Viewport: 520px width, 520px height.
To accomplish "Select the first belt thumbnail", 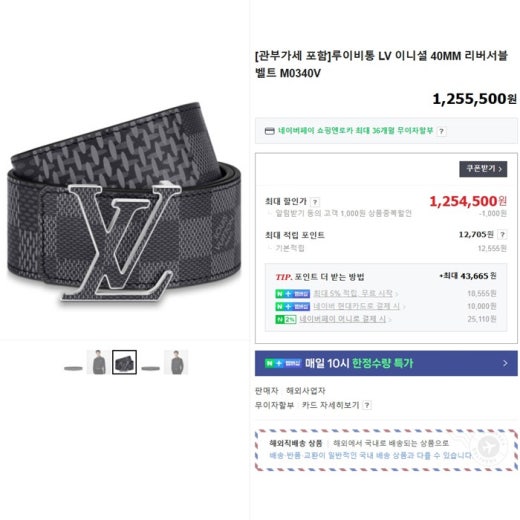I will point(73,368).
